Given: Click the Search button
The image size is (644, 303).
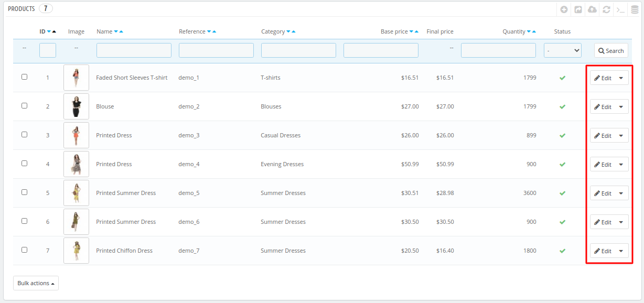Looking at the screenshot, I should tap(611, 50).
